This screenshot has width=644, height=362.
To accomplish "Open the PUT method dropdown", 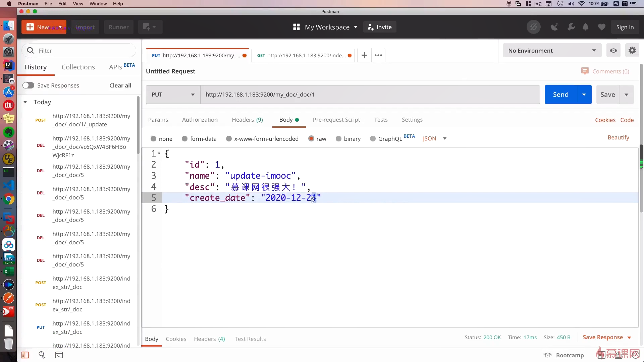I will pyautogui.click(x=173, y=95).
